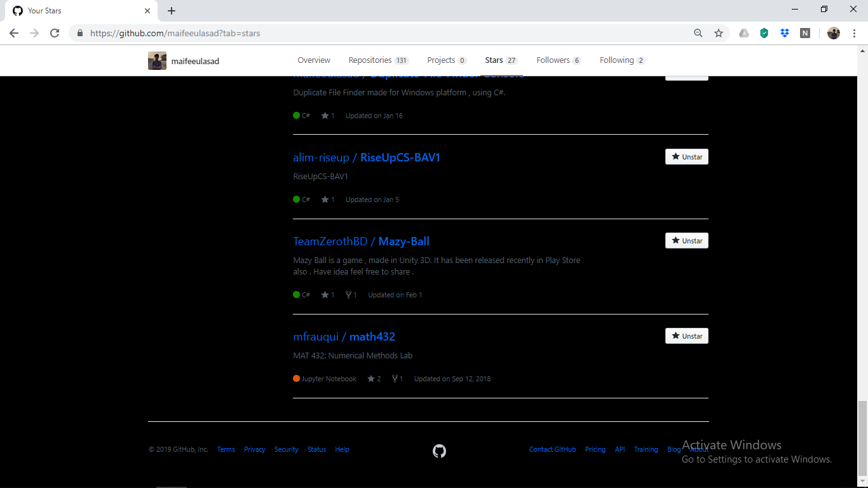Click maifeeulasad username in sticky header
Viewport: 868px width, 488px height.
coord(195,62)
